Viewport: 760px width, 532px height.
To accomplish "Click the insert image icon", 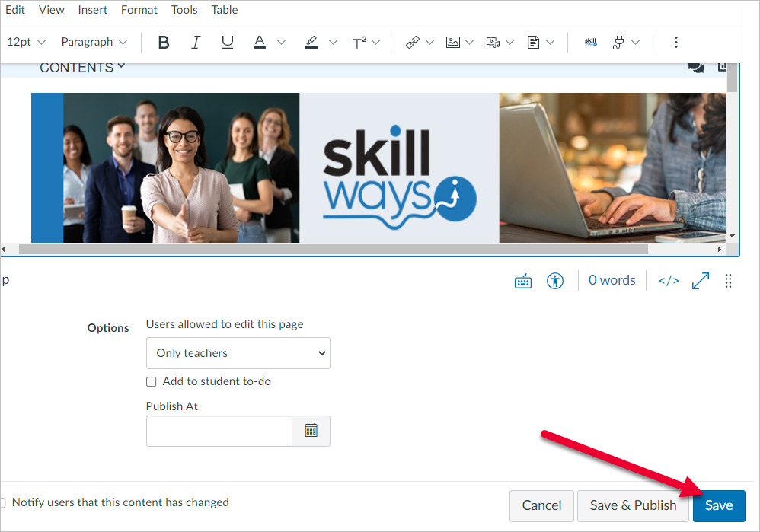I will [x=452, y=43].
